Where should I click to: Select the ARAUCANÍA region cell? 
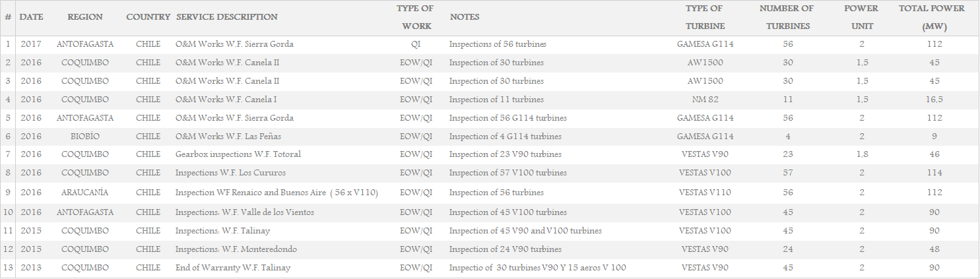coord(84,193)
